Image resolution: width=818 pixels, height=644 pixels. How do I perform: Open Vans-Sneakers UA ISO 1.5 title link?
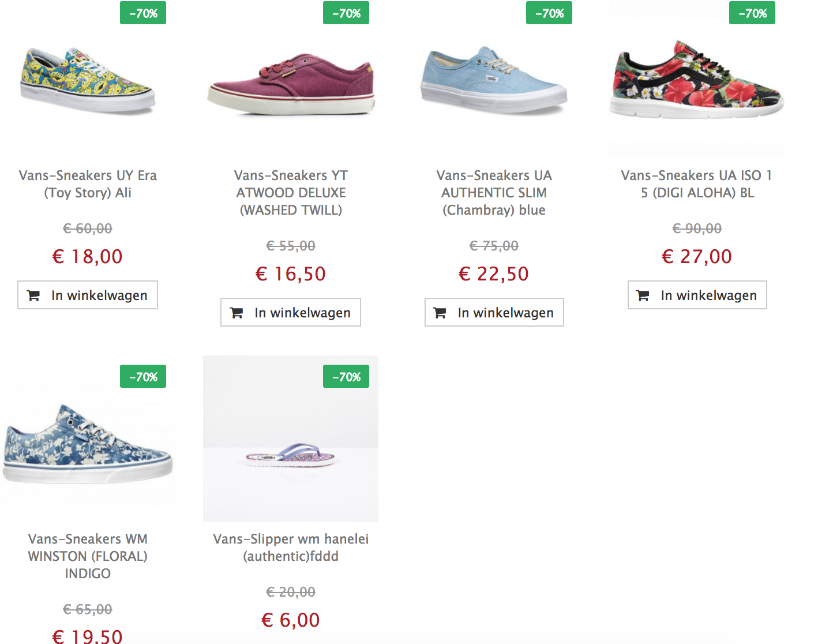click(x=697, y=184)
